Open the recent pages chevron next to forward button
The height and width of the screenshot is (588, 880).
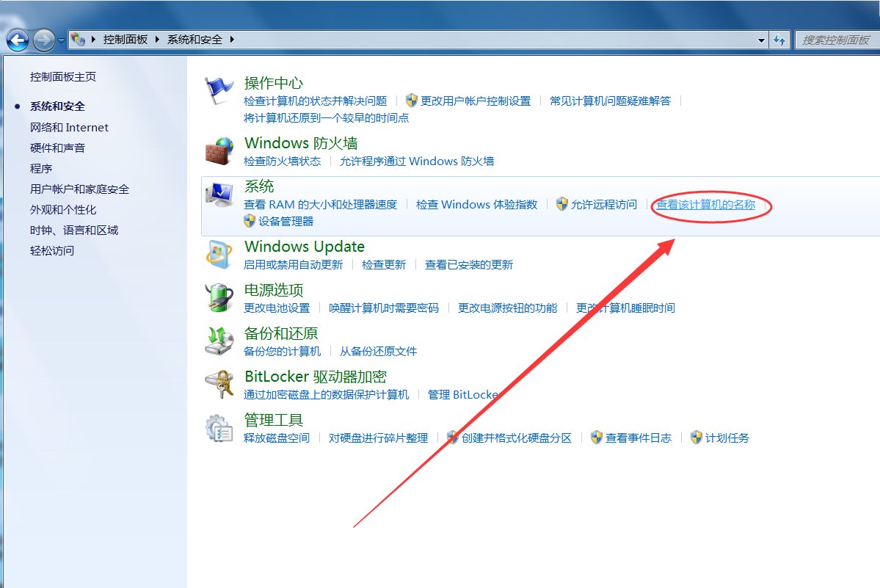pyautogui.click(x=62, y=40)
